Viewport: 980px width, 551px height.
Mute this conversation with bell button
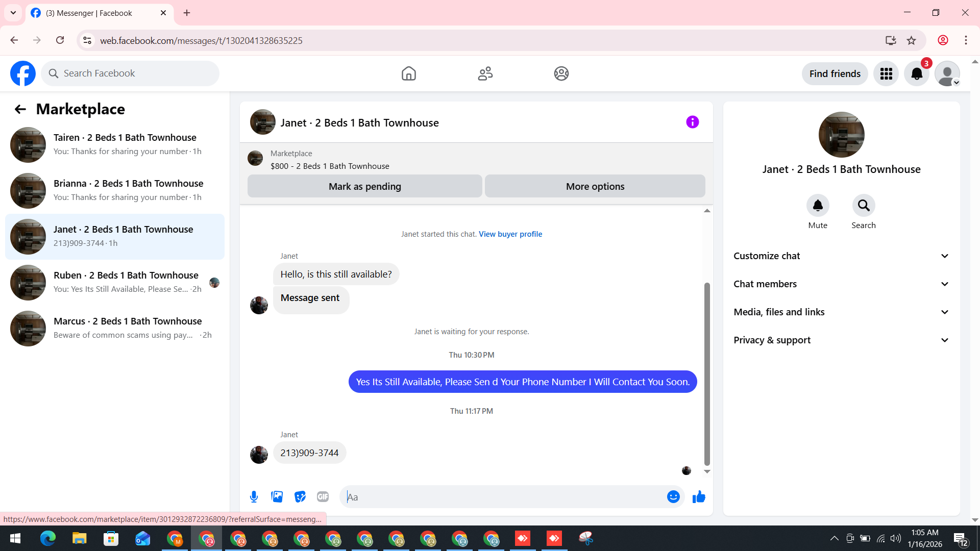pos(818,206)
